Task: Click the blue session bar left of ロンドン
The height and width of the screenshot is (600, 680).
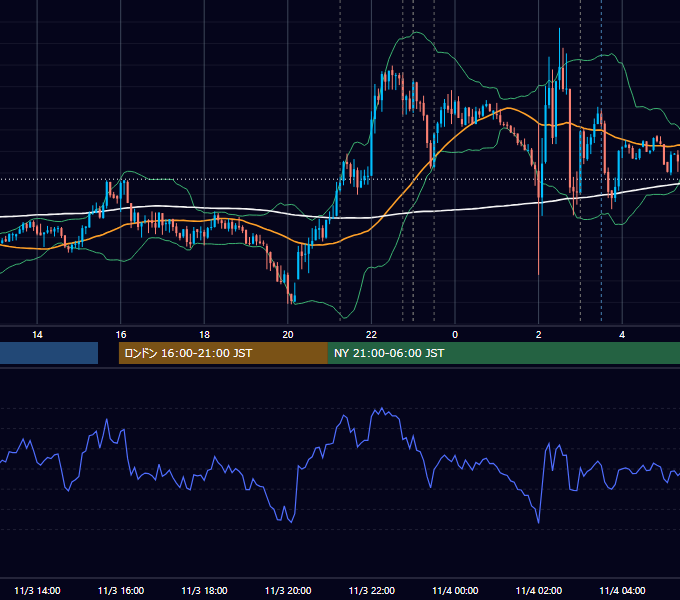Action: [49, 353]
